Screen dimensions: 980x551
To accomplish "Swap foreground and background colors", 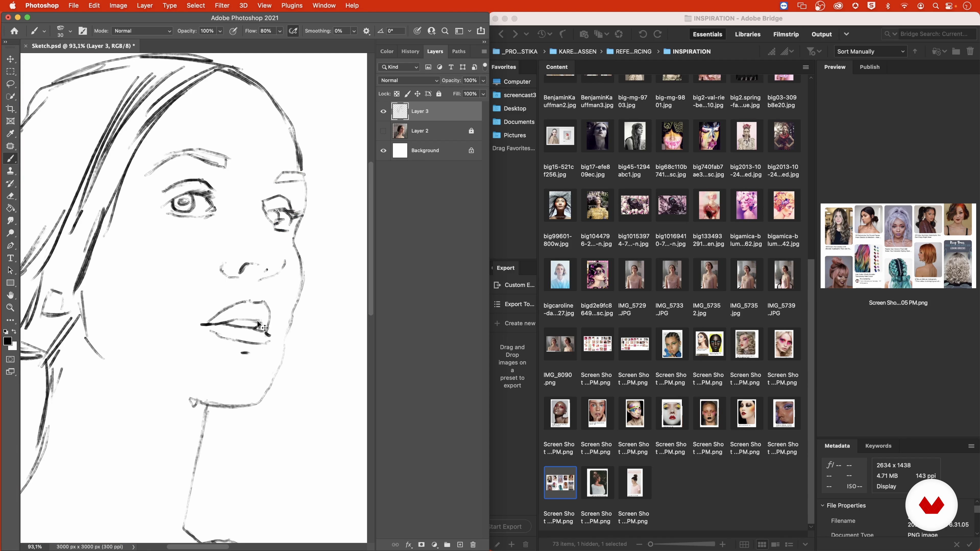I will [14, 332].
